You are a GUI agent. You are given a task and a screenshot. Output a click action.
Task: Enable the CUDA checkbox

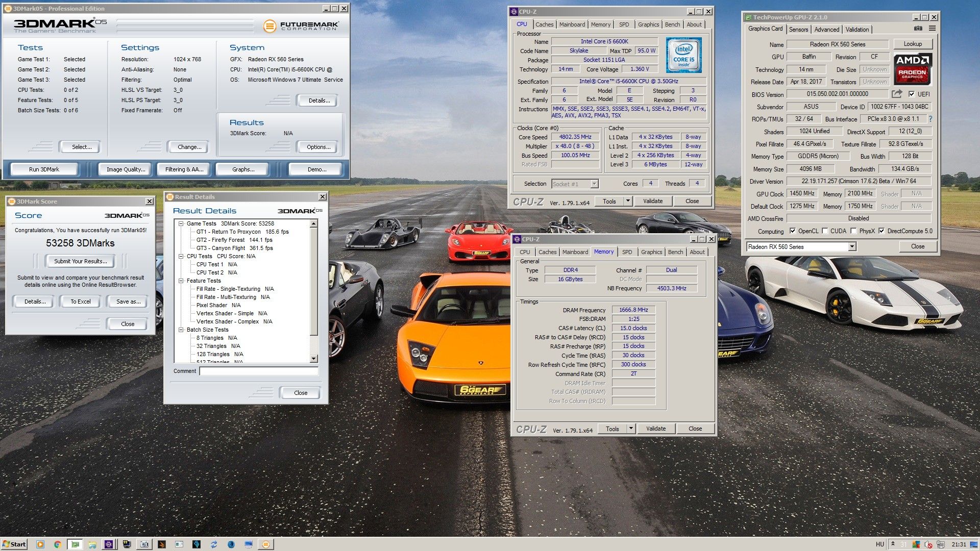(x=825, y=231)
